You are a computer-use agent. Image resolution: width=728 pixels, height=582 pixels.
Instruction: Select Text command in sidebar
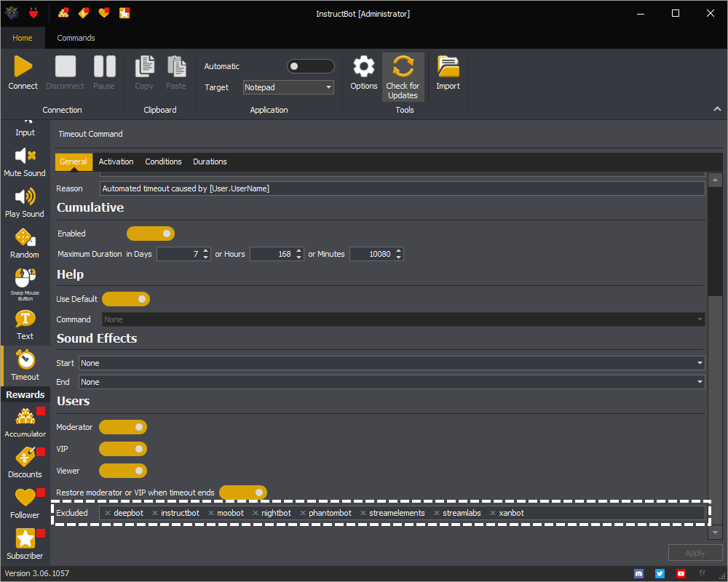point(25,326)
